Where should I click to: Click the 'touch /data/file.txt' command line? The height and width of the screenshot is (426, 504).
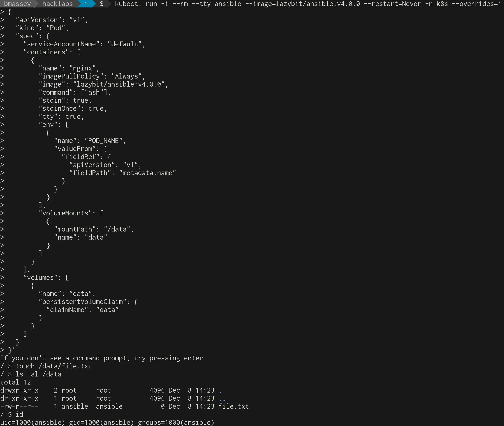coord(54,366)
